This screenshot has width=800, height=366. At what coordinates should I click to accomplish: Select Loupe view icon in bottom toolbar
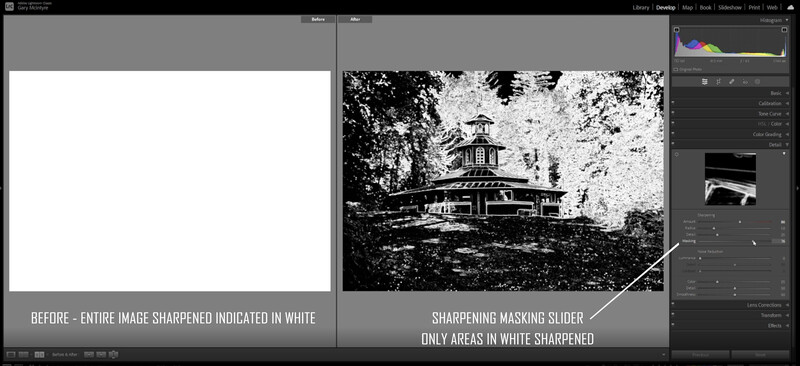[x=11, y=354]
